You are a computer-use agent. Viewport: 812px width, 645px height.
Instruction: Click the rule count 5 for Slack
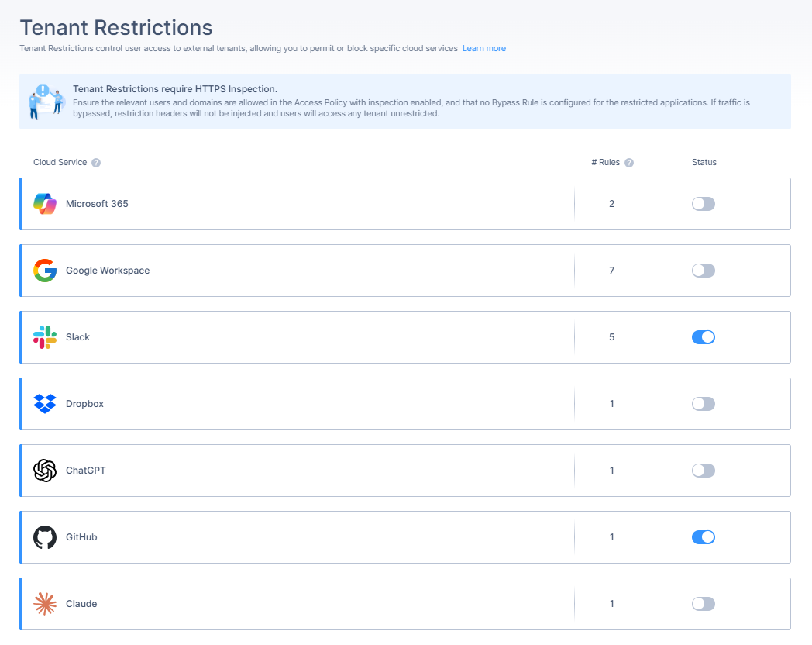[611, 337]
